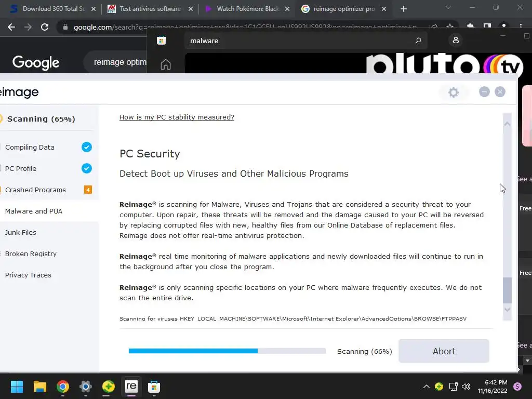532x399 pixels.
Task: Open 'How is my PC stability measured?' link
Action: 177,117
